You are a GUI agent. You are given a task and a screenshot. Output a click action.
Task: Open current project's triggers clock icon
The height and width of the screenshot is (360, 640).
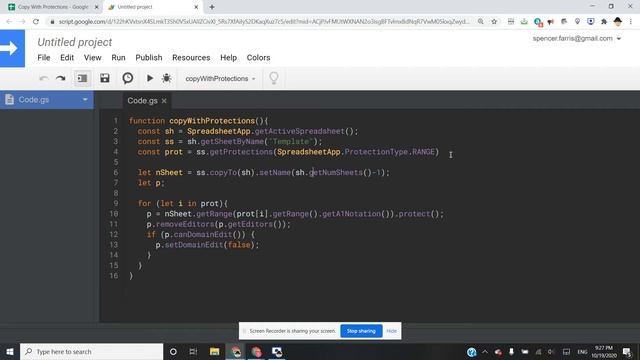point(128,78)
